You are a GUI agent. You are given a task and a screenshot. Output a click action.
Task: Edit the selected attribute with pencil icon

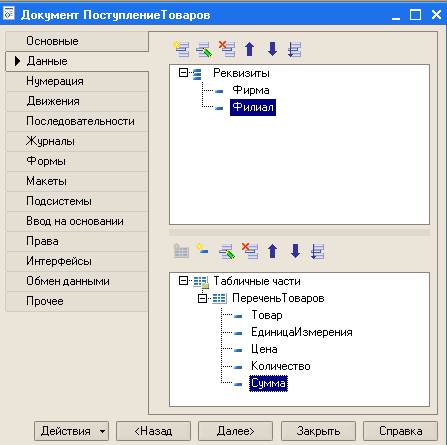[x=204, y=49]
